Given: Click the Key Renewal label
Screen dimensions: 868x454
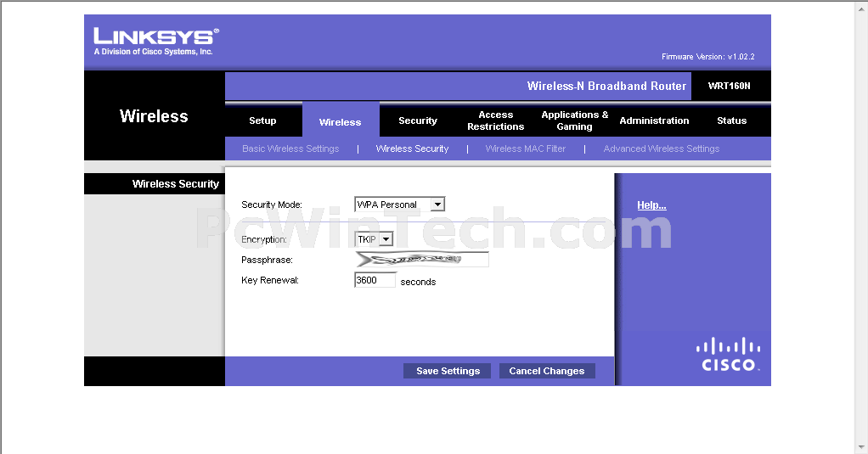Looking at the screenshot, I should tap(270, 280).
